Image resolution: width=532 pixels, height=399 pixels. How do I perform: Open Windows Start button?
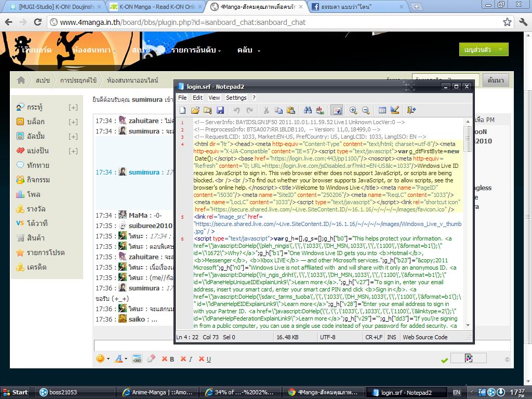point(15,392)
